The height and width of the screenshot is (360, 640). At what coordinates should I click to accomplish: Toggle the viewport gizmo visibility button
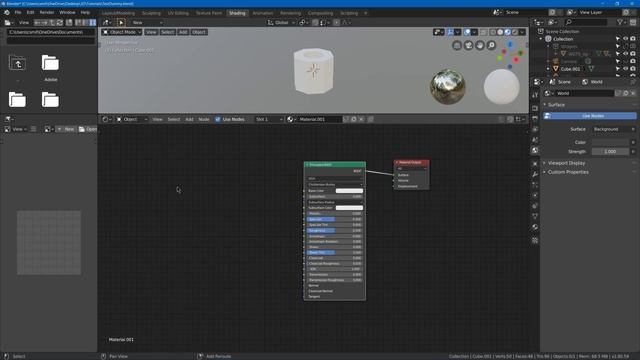click(x=450, y=32)
